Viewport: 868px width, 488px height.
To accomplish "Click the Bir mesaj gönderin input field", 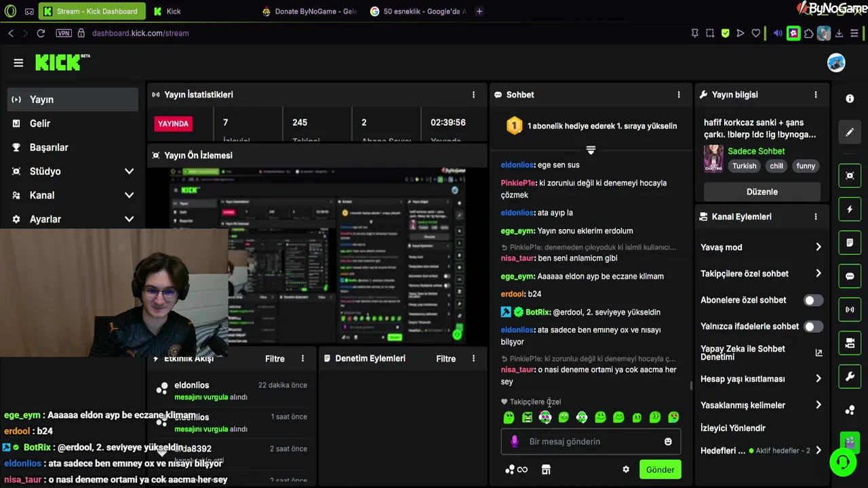I will tap(591, 442).
